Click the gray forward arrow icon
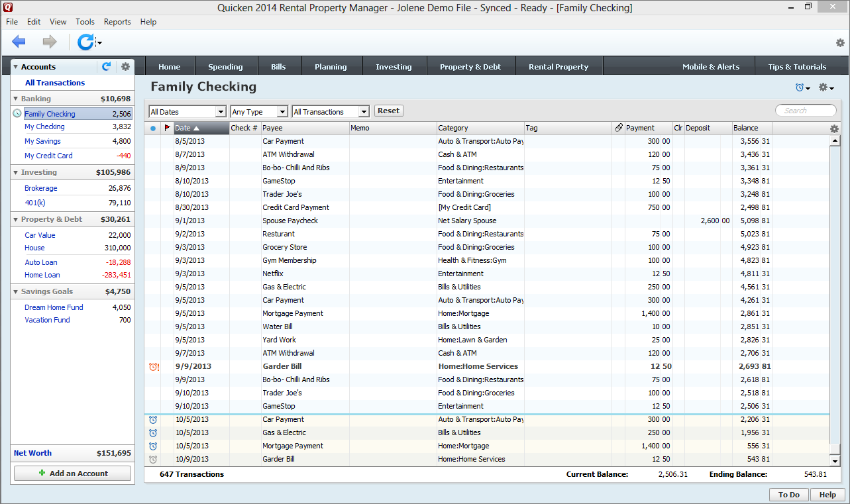 (x=50, y=42)
